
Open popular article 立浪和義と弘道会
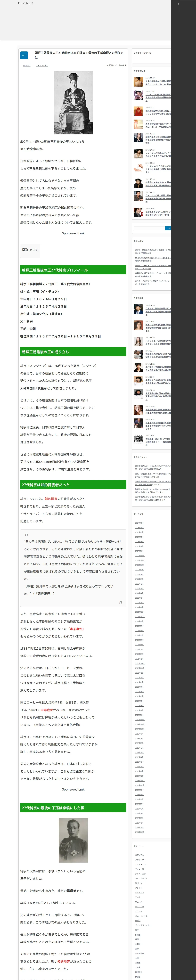pos(158,312)
